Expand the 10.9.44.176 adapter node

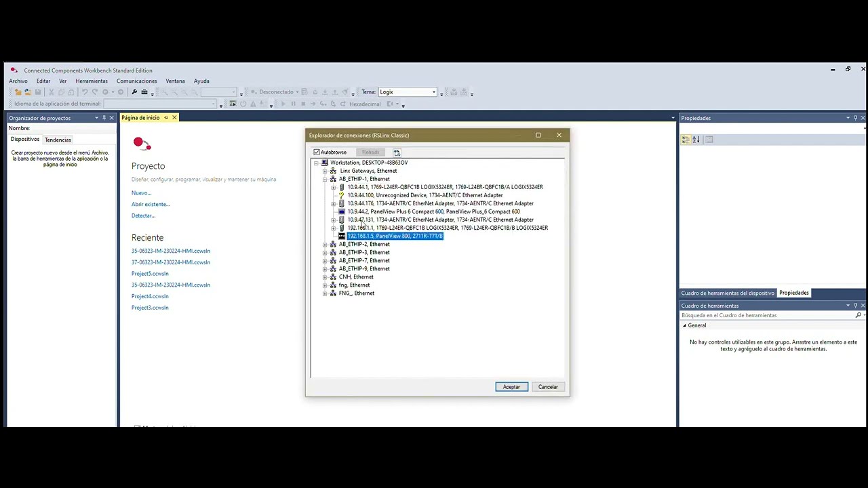333,203
